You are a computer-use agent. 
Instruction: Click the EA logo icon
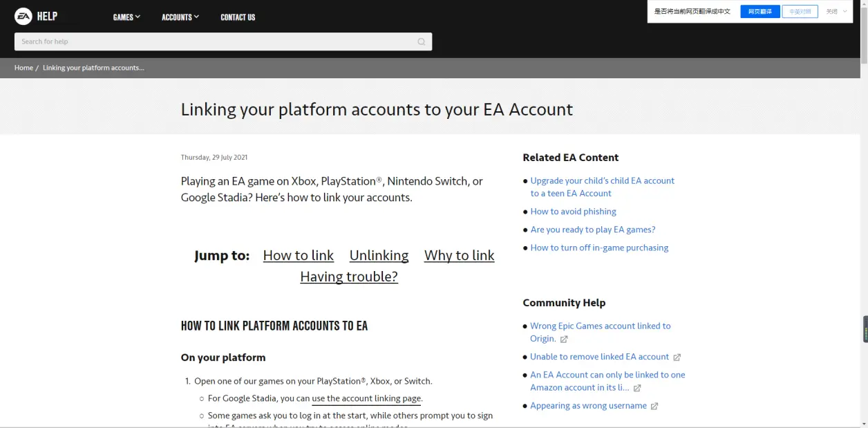[x=23, y=17]
